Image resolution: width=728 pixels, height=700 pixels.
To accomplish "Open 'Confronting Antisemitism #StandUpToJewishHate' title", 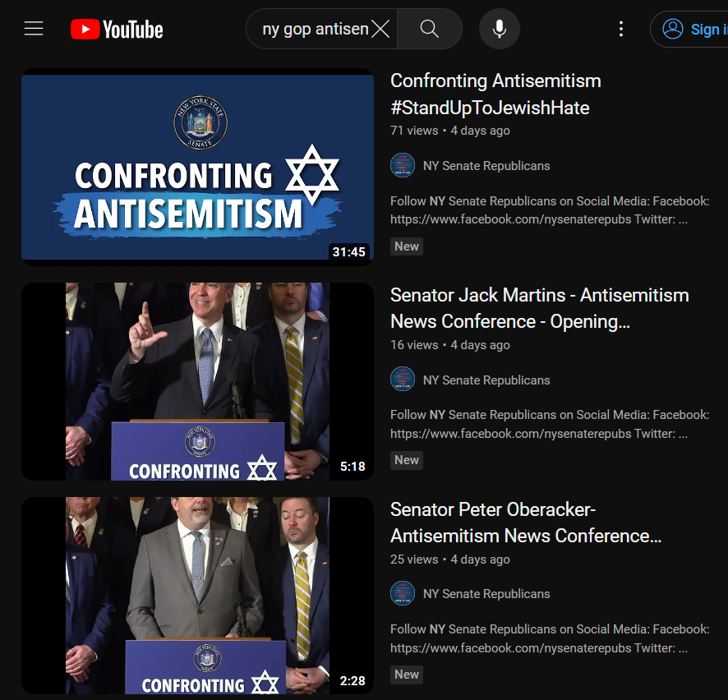I will [495, 94].
